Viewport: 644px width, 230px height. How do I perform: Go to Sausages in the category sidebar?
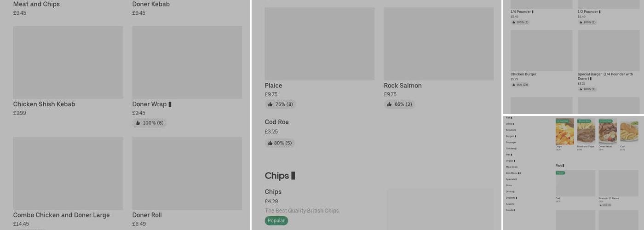(511, 143)
